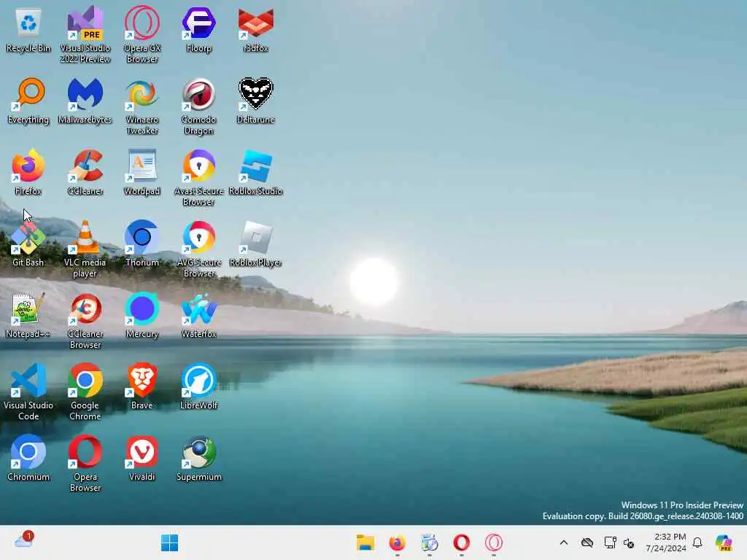
Task: Expand the hidden system tray icons
Action: [x=564, y=542]
